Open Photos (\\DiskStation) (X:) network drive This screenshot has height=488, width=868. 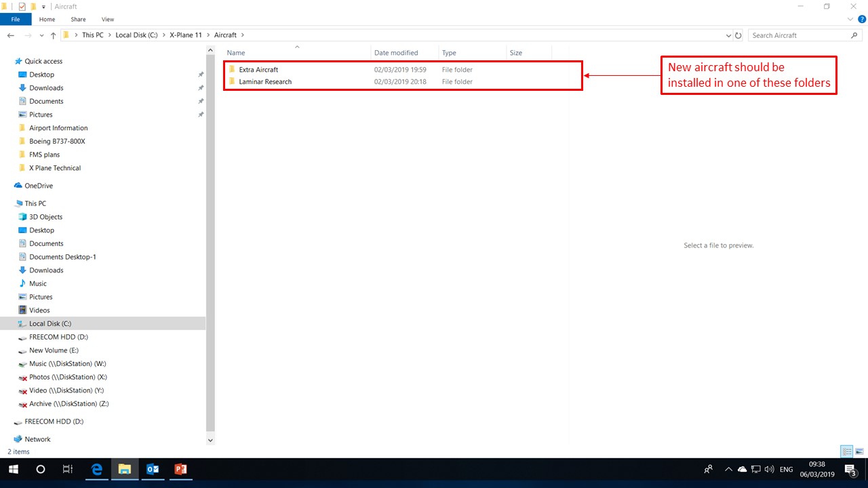point(68,377)
